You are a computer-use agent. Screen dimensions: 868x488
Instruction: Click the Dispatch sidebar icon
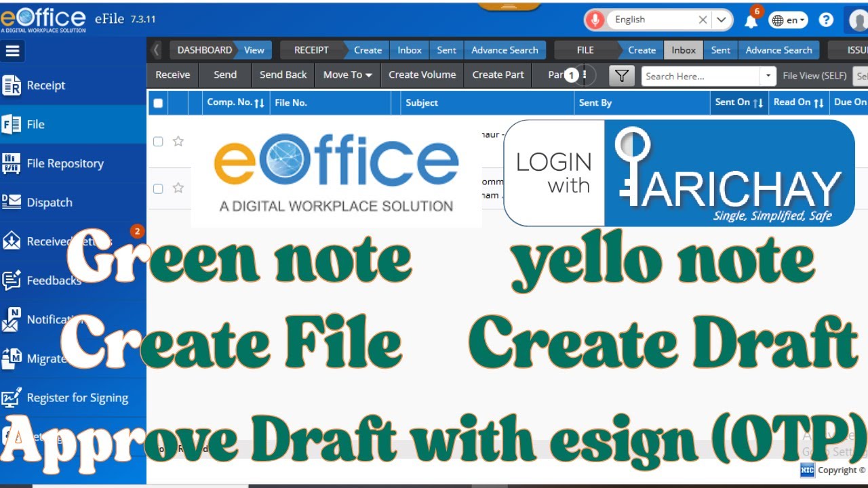coord(12,202)
